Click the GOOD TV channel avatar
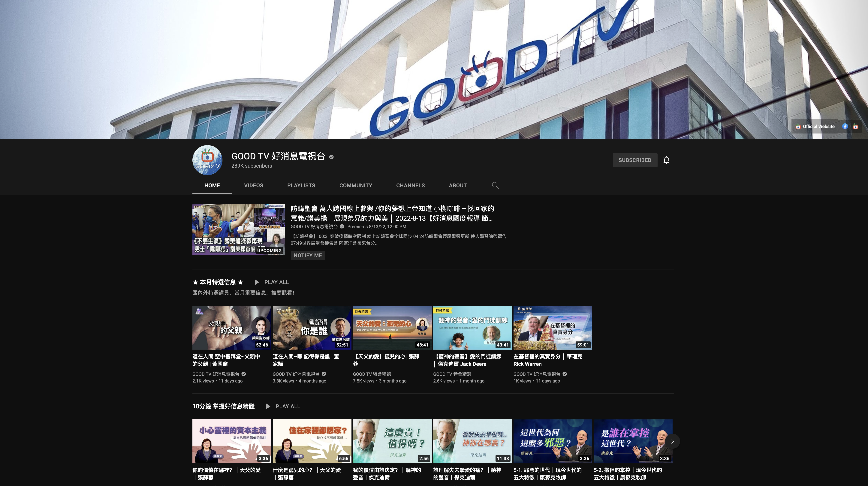 click(207, 160)
